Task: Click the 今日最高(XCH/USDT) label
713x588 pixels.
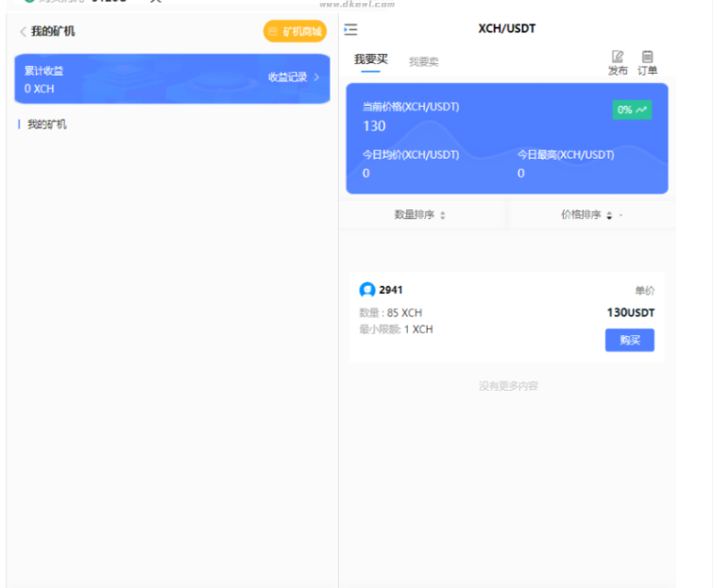Action: click(566, 155)
